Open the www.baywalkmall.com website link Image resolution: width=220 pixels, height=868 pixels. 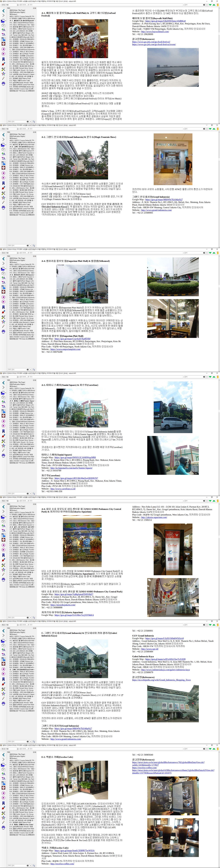pyautogui.click(x=155, y=31)
